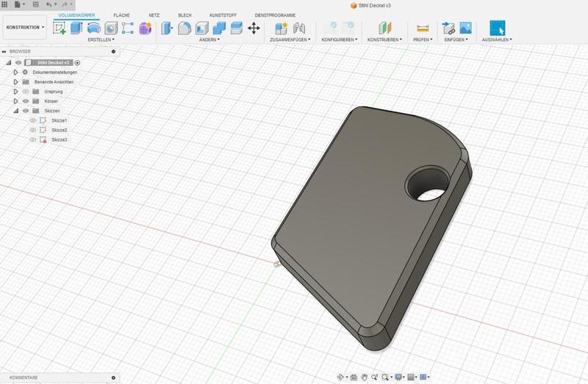Viewport: 588px width, 384px height.
Task: Toggle the Ursprung folder visibility eye
Action: point(25,92)
